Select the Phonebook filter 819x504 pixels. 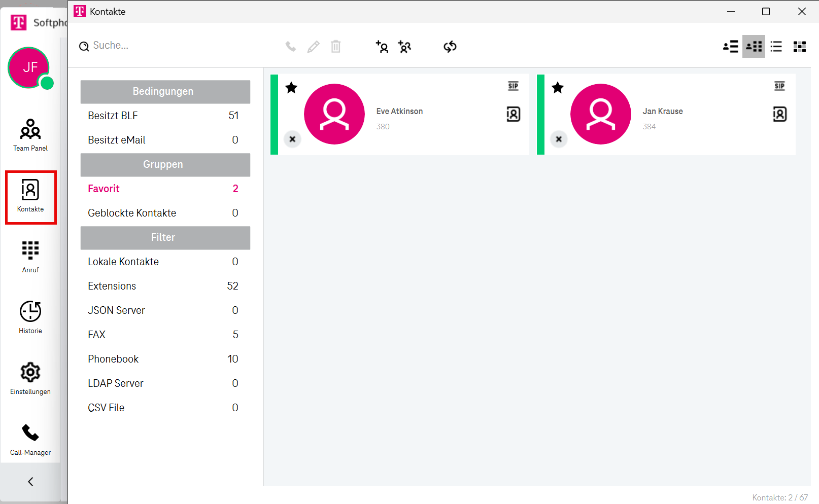[113, 359]
